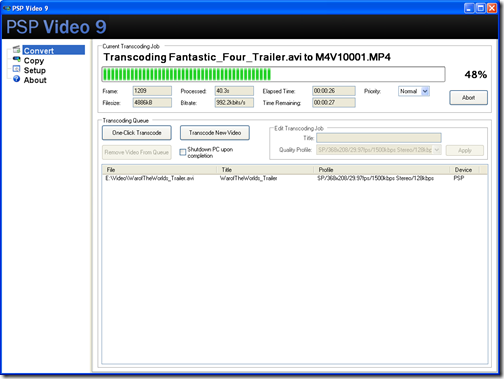The height and width of the screenshot is (379, 504).
Task: Click the Transcoding Fantastic_Four_Trailer.avi heading
Action: [x=247, y=57]
